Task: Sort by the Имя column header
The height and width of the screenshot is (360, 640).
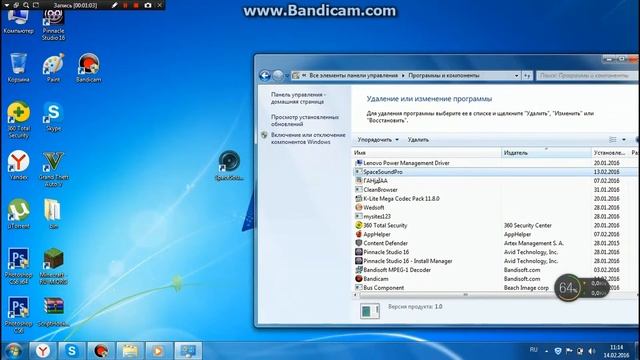Action: tap(427, 153)
